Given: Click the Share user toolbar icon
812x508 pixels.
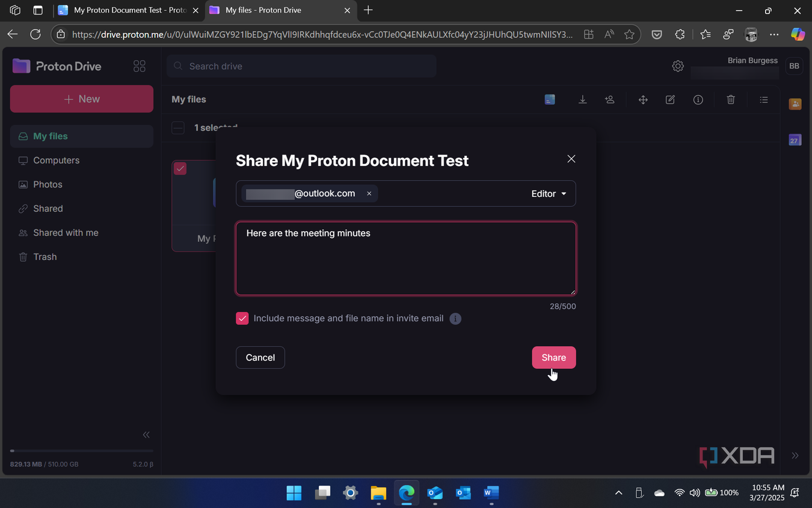Looking at the screenshot, I should pyautogui.click(x=610, y=100).
